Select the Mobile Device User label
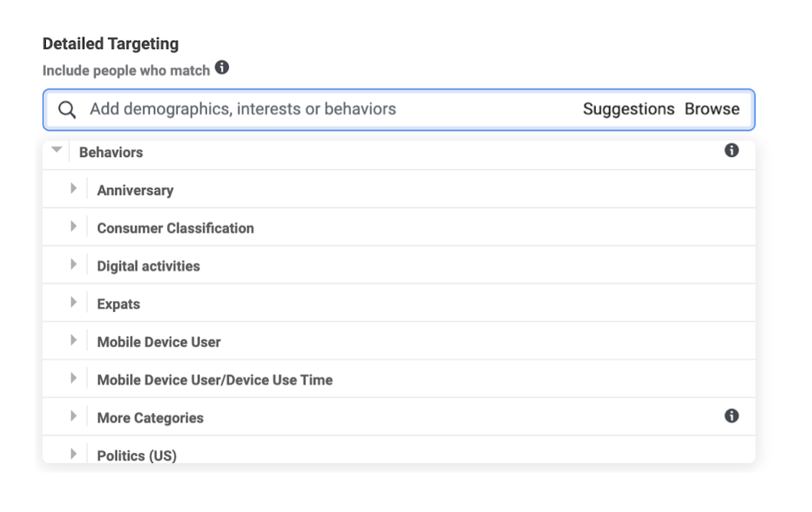Viewport: 812px width, 512px height. click(159, 342)
